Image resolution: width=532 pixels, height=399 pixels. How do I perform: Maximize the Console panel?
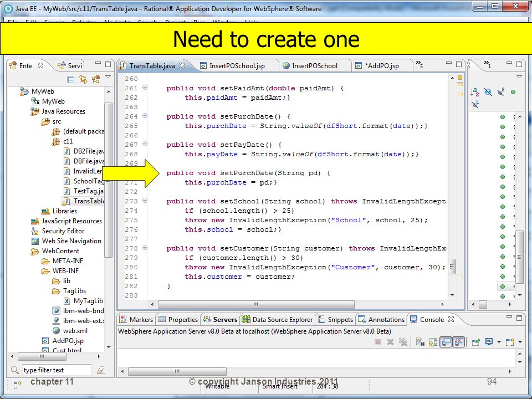coord(519,318)
